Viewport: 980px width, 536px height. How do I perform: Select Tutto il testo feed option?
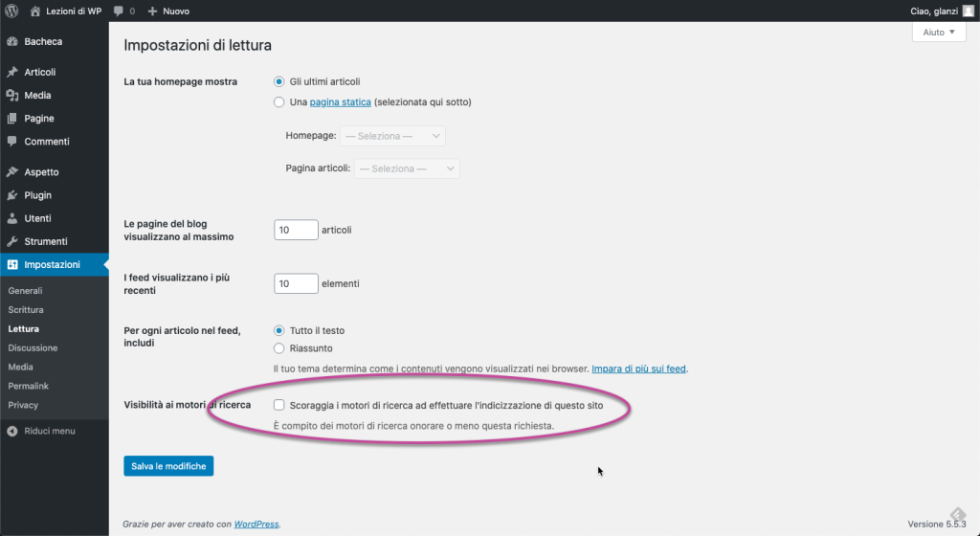pos(278,330)
